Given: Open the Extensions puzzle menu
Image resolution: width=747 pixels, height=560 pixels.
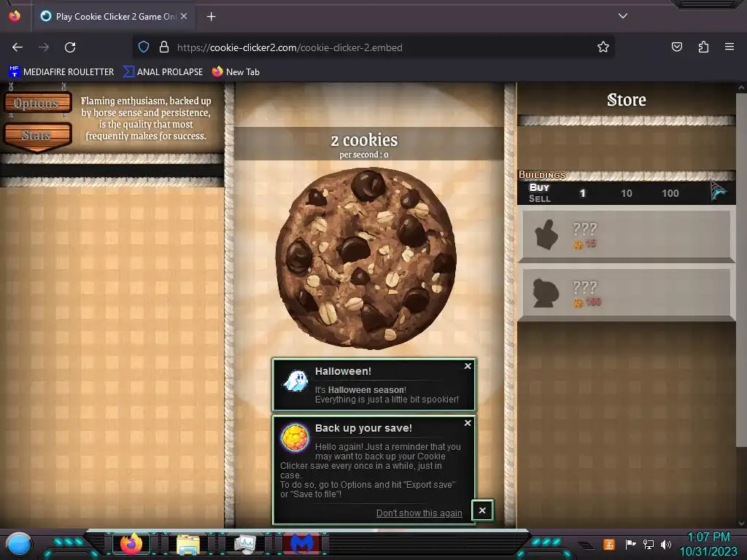Looking at the screenshot, I should coord(703,47).
